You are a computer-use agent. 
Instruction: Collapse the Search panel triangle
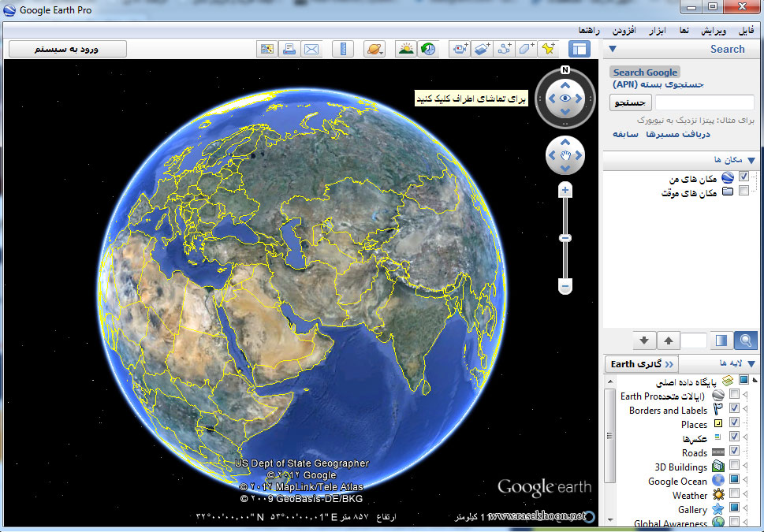coord(613,49)
